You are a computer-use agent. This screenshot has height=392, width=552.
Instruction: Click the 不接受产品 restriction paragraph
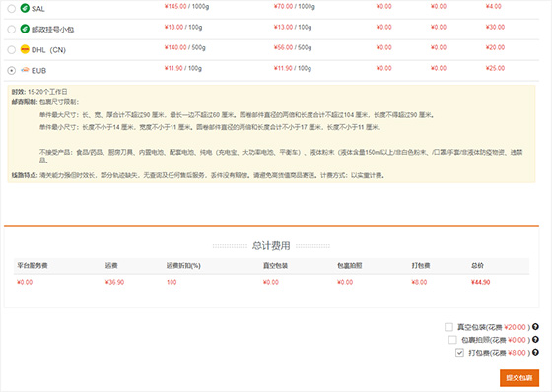click(281, 156)
